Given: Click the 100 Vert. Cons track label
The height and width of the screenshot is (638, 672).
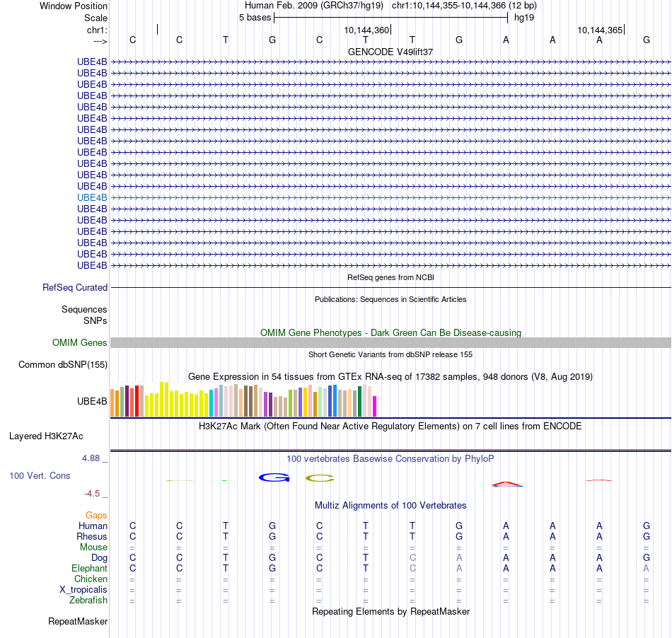Looking at the screenshot, I should (40, 475).
